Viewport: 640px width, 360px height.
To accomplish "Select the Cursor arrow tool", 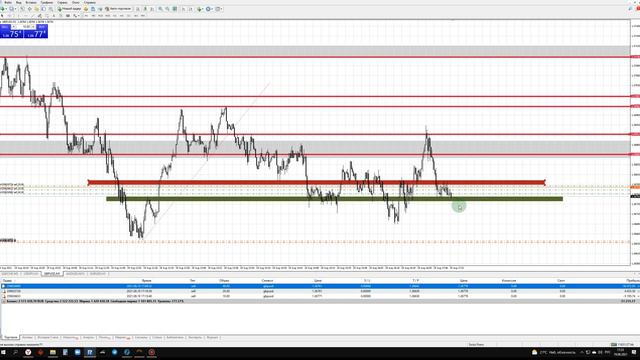I will pyautogui.click(x=2, y=16).
